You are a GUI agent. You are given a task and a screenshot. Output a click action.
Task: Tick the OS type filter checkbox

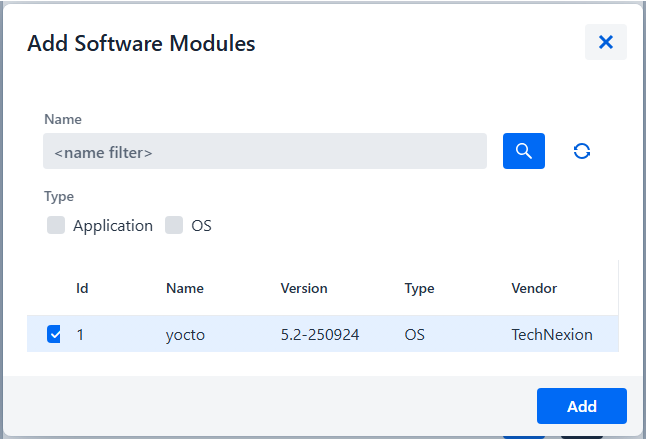[174, 226]
